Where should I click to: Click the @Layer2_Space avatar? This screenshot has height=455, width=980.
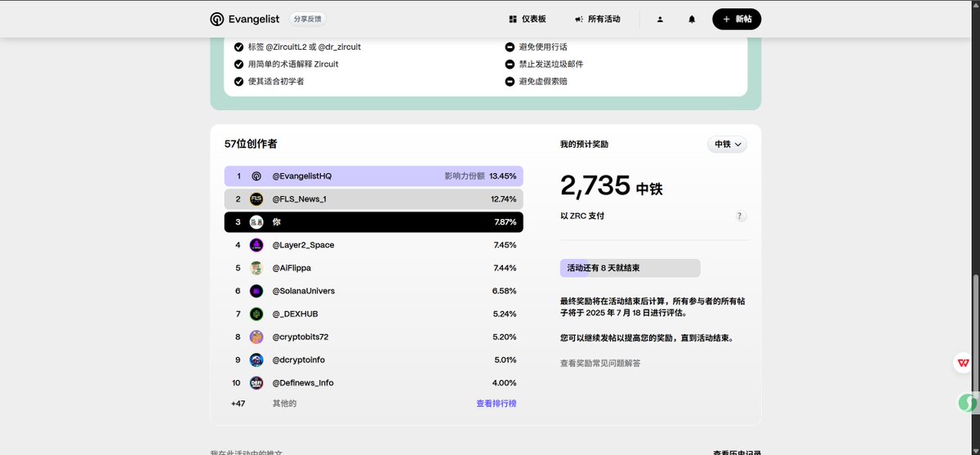point(256,245)
